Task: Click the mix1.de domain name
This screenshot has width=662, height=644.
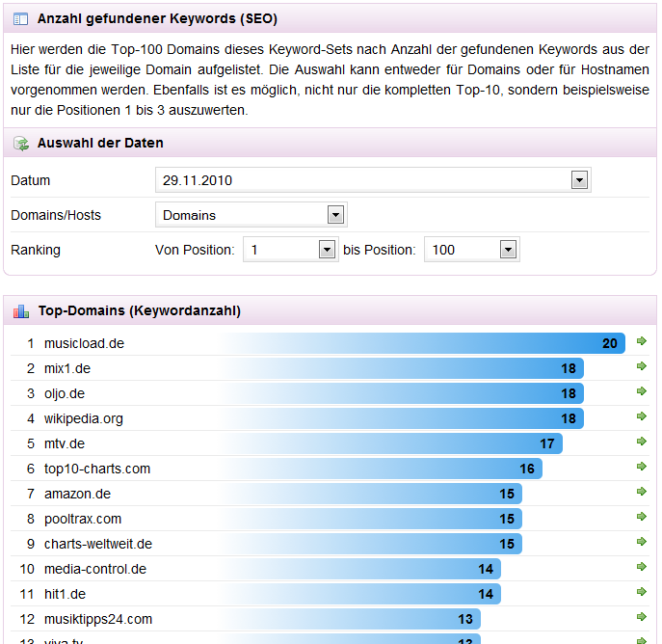Action: [67, 368]
